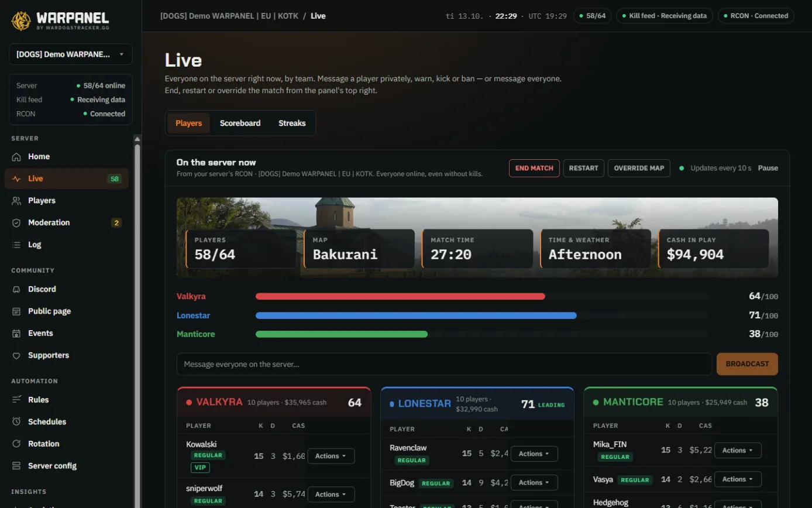Click the RCON Connected status pill
The image size is (812, 508).
(x=756, y=16)
